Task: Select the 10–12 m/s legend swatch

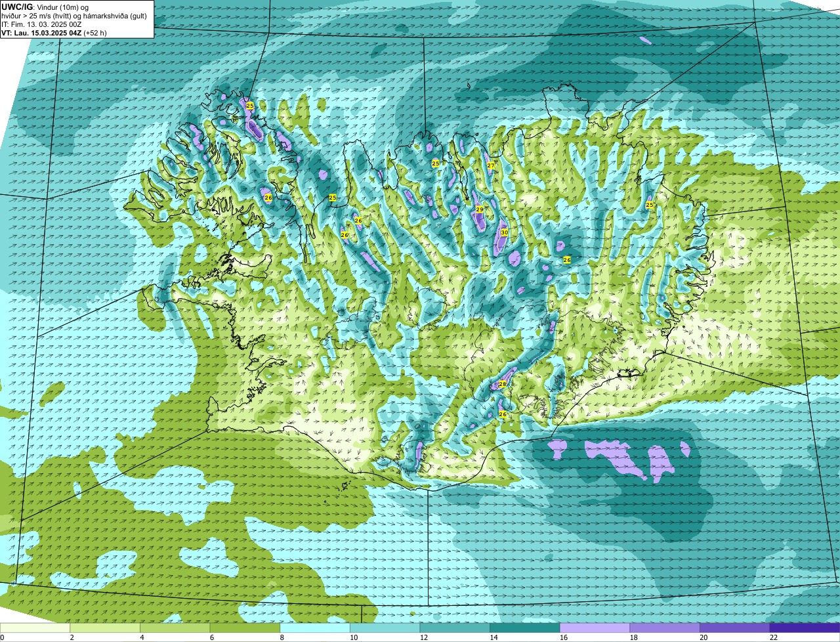Action: 385,628
